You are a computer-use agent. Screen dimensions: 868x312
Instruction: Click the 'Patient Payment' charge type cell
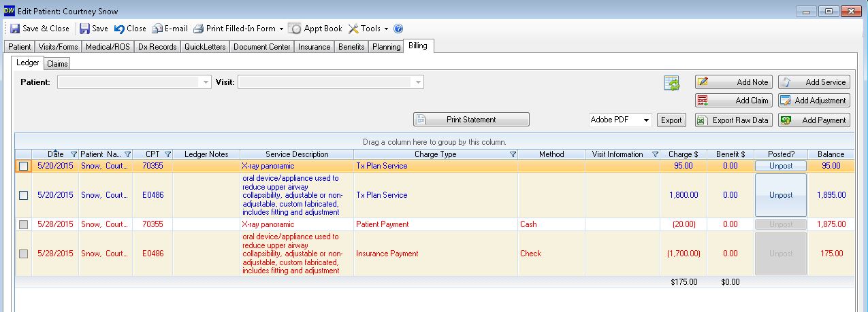(x=436, y=224)
